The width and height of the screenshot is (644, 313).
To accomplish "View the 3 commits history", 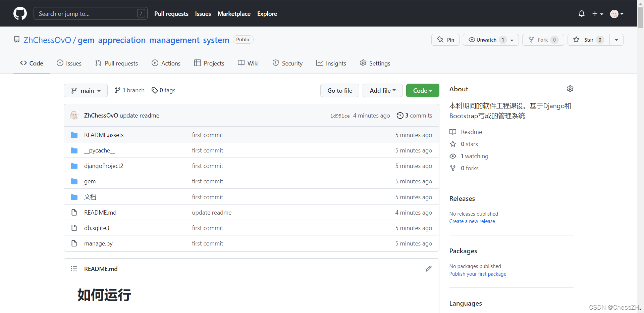I will point(414,116).
